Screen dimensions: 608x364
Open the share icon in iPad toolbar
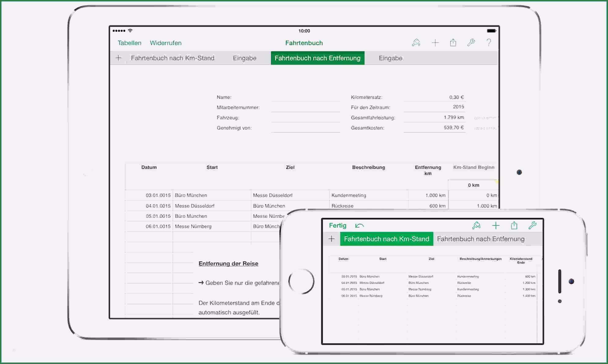[453, 43]
